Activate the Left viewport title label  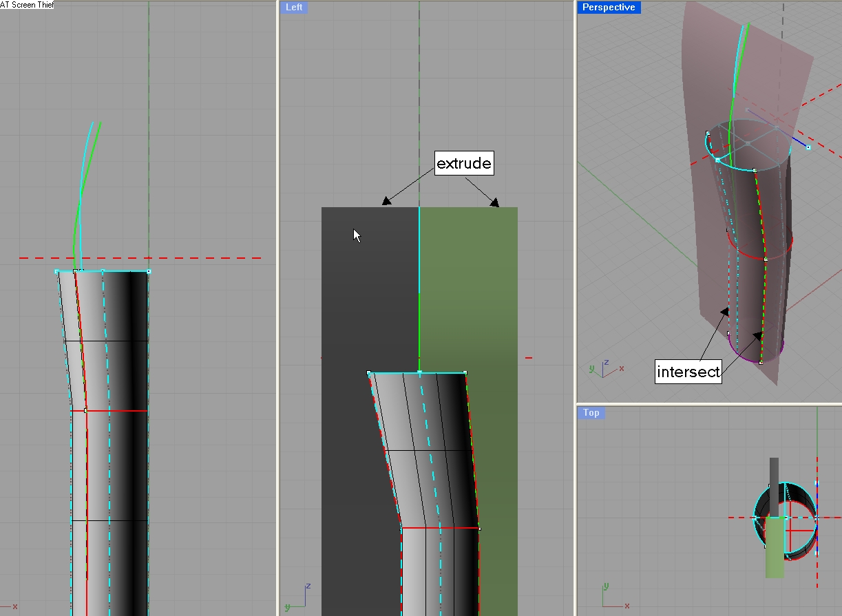pos(293,8)
